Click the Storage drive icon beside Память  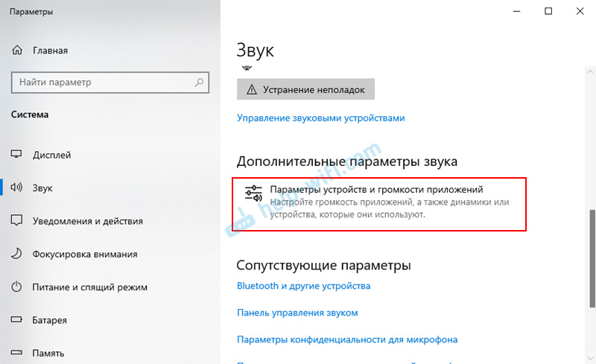(16, 353)
